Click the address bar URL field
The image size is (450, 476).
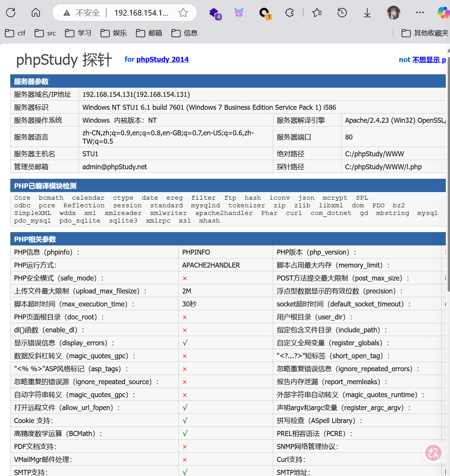pos(141,13)
